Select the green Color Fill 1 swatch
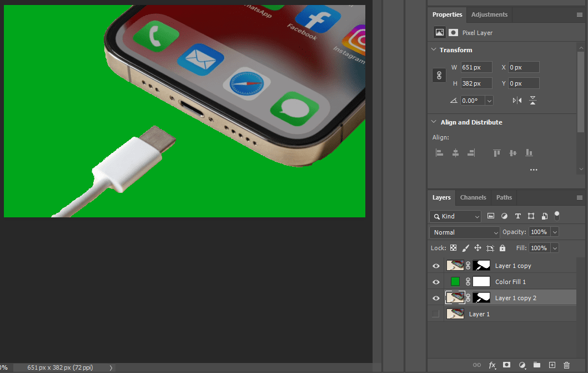 pyautogui.click(x=455, y=282)
